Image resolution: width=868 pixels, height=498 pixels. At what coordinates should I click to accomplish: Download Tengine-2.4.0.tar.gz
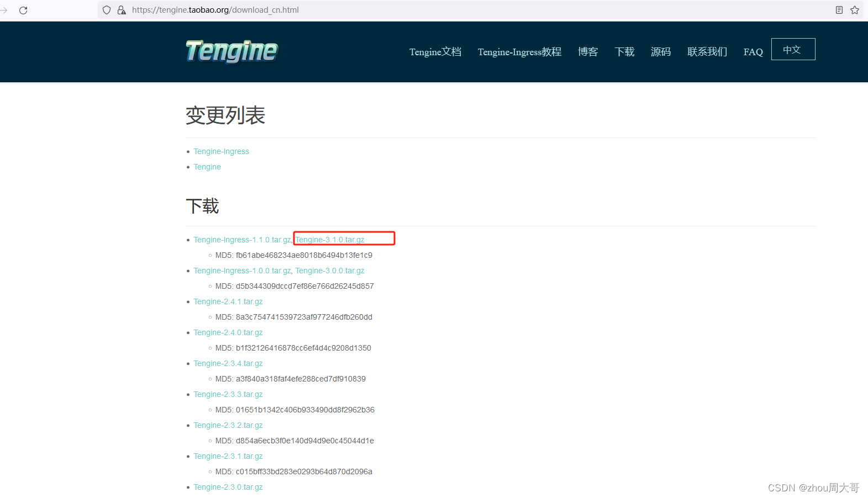[x=228, y=332]
